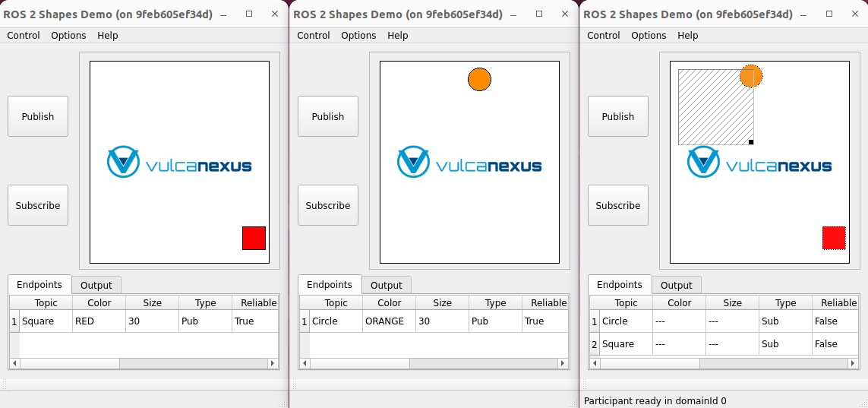
Task: Open the Options menu in the middle window
Action: point(358,35)
